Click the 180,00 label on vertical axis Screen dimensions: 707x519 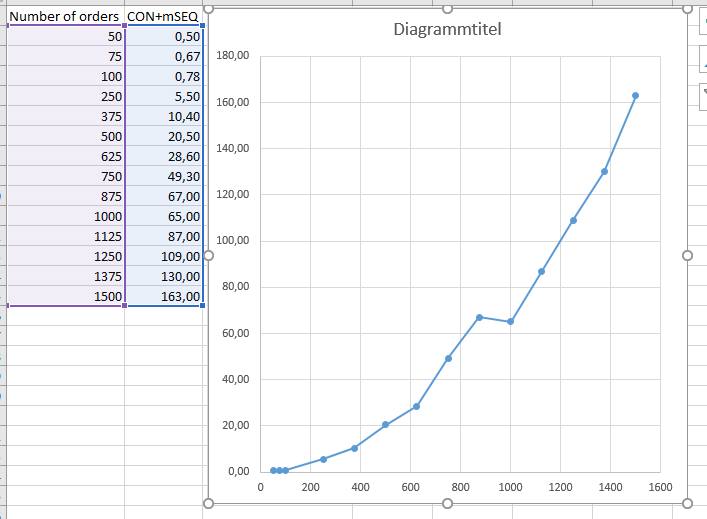(232, 57)
